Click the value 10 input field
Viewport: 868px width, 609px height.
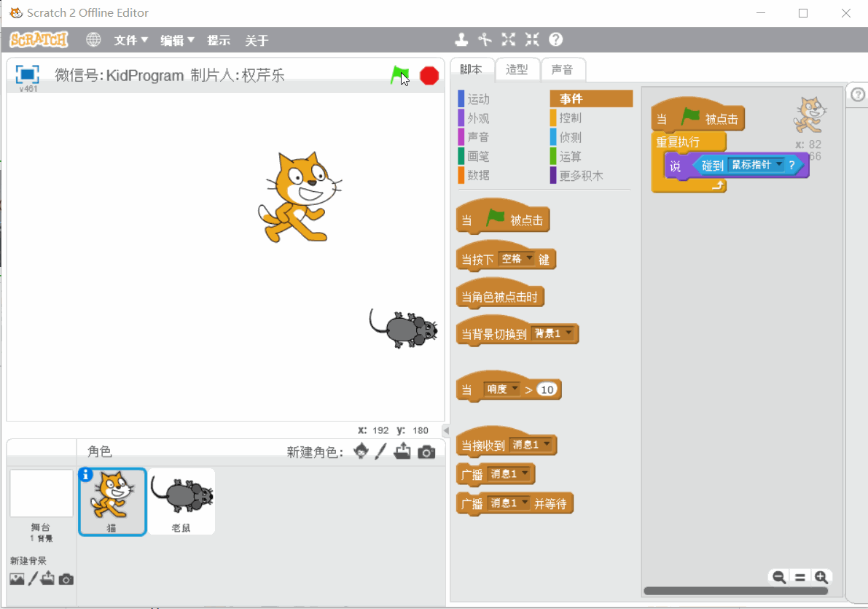coord(547,389)
